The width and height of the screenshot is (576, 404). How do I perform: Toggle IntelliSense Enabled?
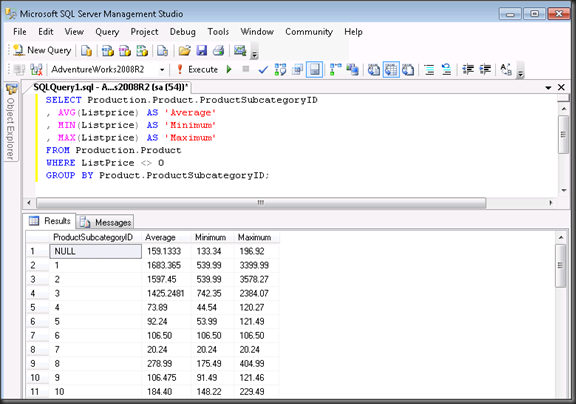tap(315, 69)
